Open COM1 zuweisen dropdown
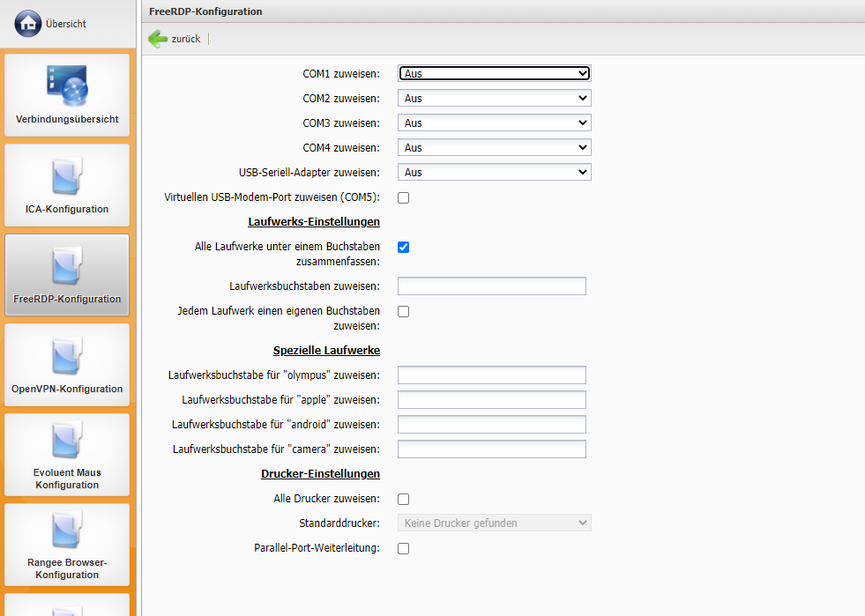865x616 pixels. click(495, 73)
